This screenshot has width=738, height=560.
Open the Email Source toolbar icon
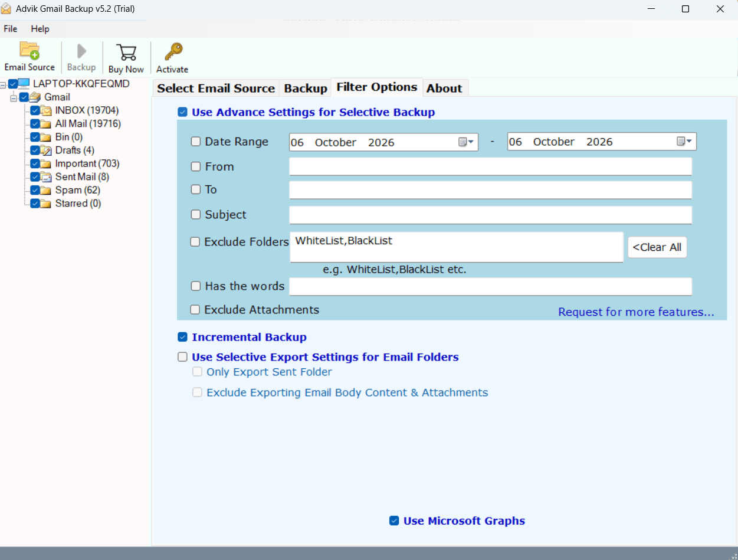coord(29,51)
